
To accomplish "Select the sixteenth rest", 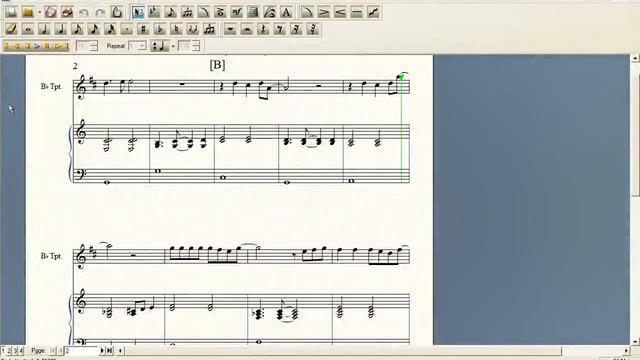I will pyautogui.click(x=296, y=29).
